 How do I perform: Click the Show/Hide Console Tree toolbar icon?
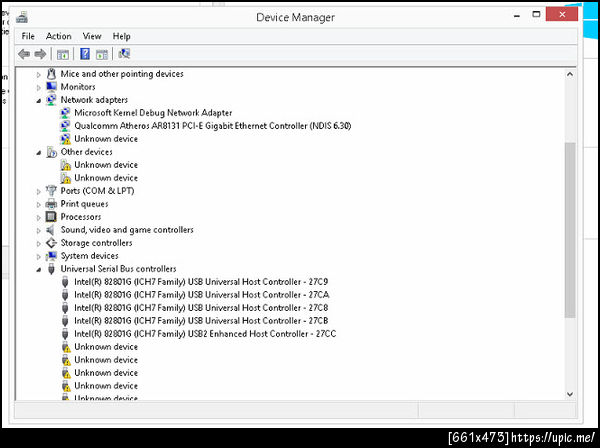pos(63,54)
